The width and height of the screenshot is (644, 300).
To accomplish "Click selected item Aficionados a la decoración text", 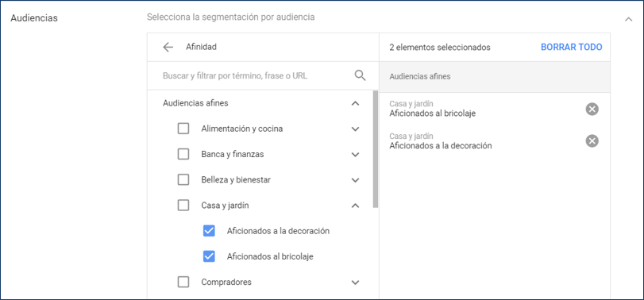I will click(x=441, y=146).
